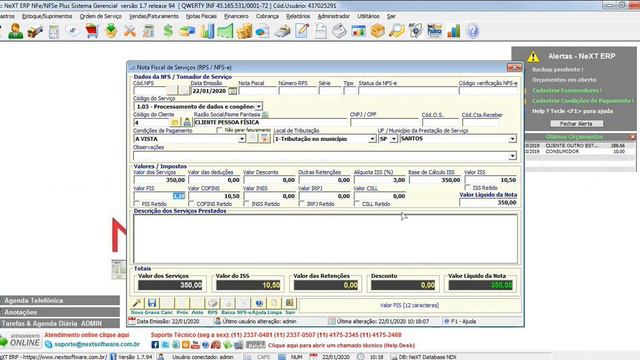The width and height of the screenshot is (640, 360).
Task: Open Estoque/Suprimentos menu
Action: click(47, 16)
